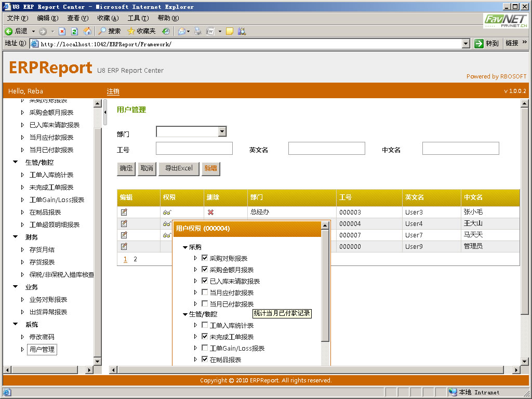Open History icon in toolbar
Viewport: 532px width, 399px height.
[x=166, y=31]
